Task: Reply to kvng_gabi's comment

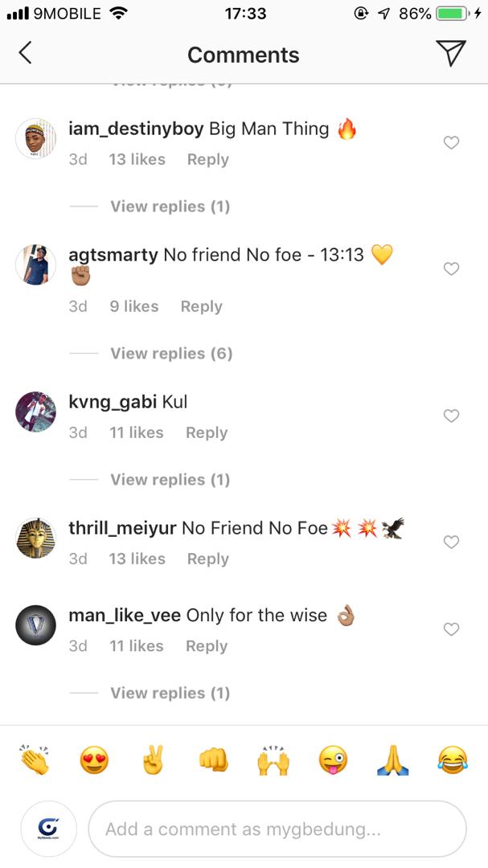Action: 206,432
